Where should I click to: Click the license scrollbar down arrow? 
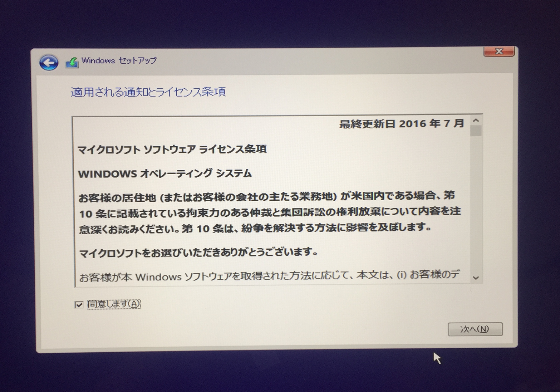pyautogui.click(x=476, y=278)
